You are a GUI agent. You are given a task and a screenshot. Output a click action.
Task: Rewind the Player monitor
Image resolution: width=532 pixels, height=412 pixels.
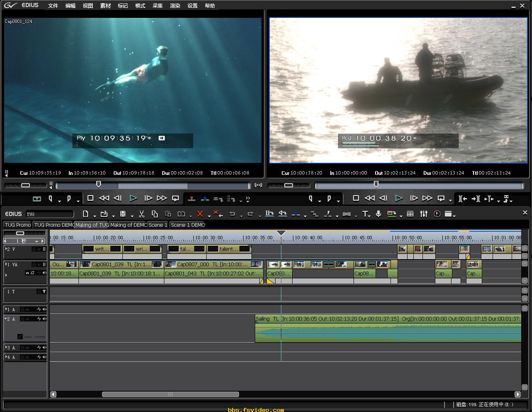[104, 199]
